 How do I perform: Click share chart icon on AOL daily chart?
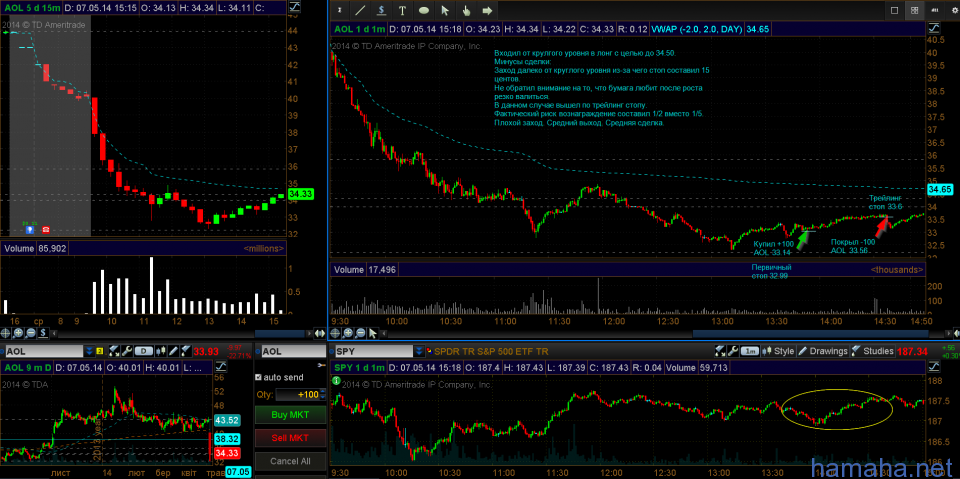coord(114,351)
